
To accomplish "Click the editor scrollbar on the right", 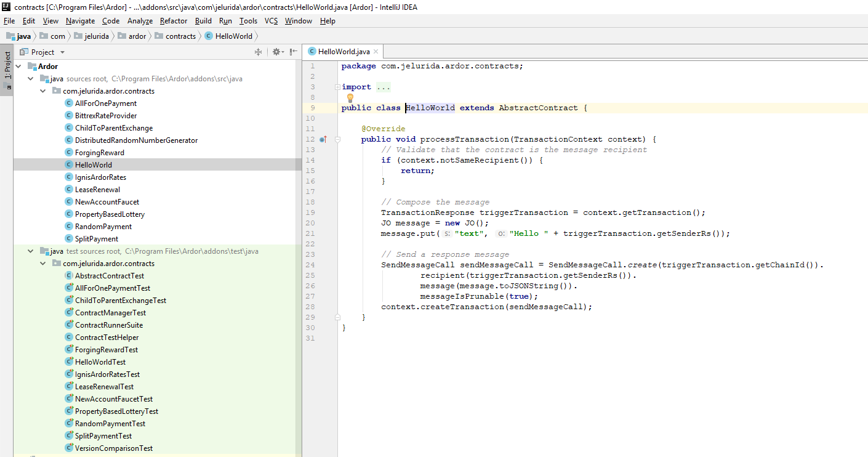I will click(x=864, y=185).
